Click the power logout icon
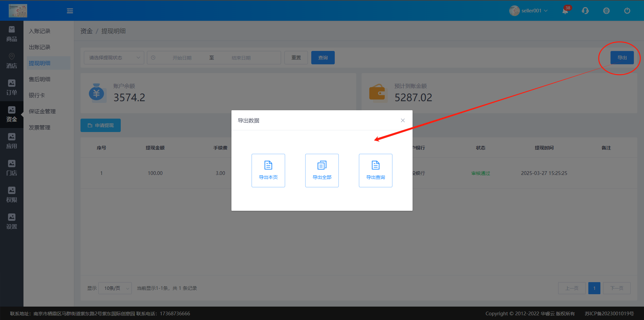Image resolution: width=644 pixels, height=320 pixels. [627, 11]
